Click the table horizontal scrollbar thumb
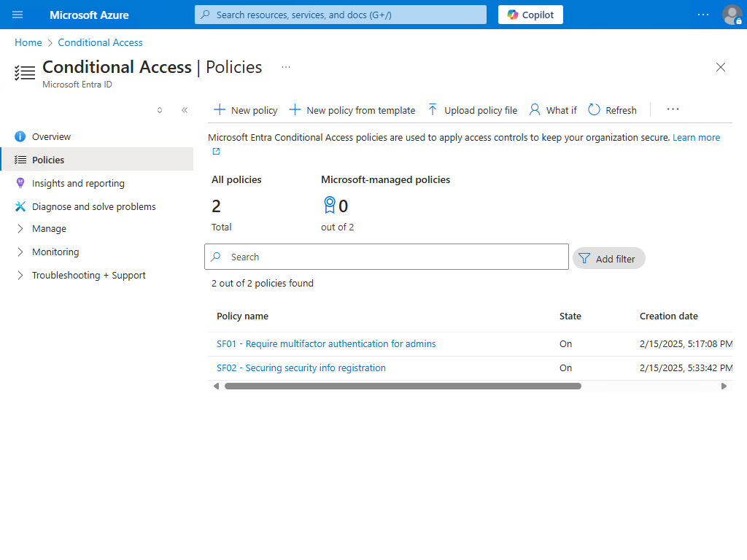 (x=403, y=386)
